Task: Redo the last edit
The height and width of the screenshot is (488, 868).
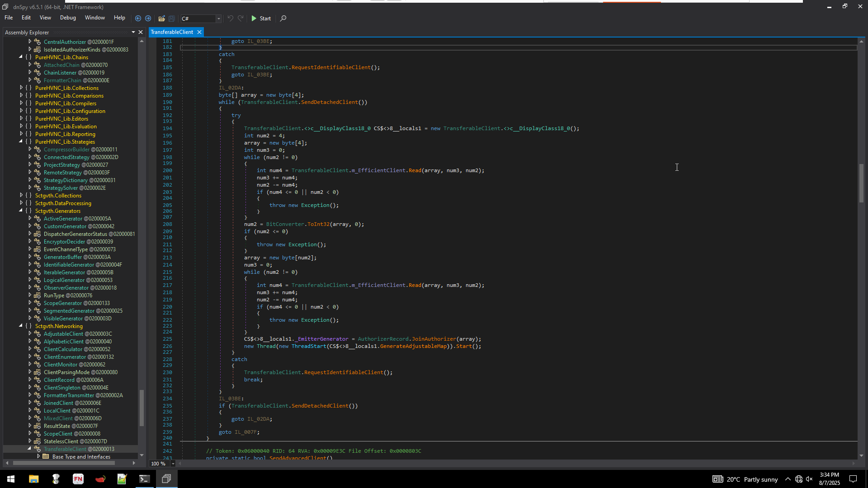Action: coord(241,19)
